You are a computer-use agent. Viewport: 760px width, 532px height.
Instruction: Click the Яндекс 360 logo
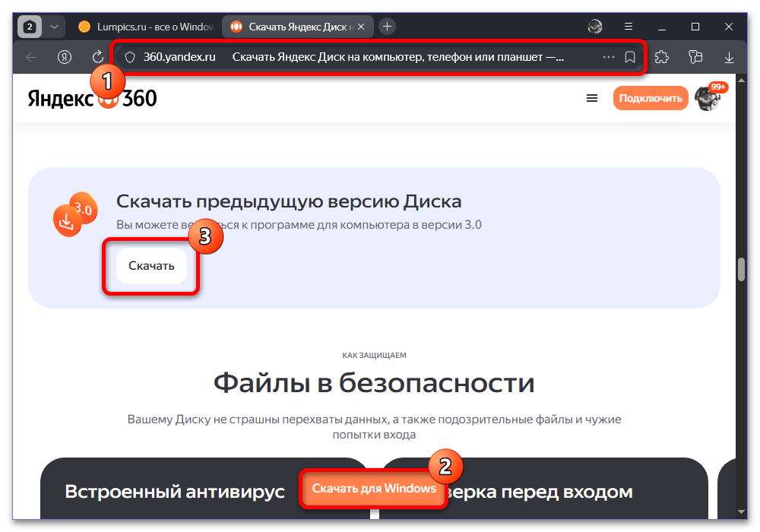pyautogui.click(x=92, y=98)
